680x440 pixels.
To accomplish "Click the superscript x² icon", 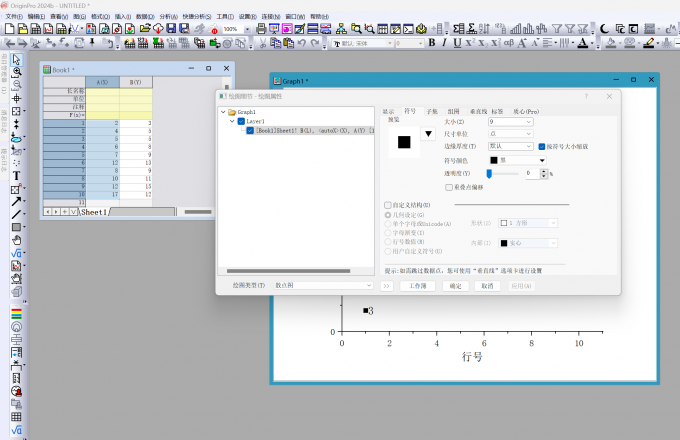I will (x=470, y=42).
